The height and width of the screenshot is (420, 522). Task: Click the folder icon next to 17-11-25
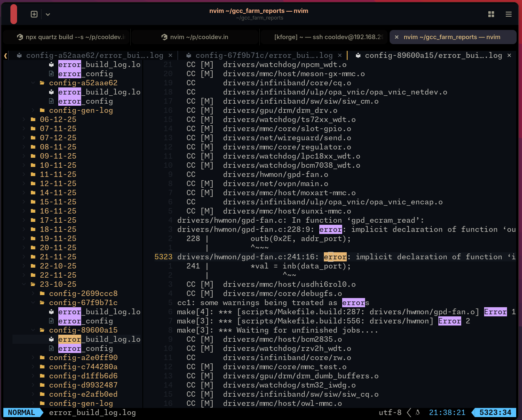pos(33,220)
